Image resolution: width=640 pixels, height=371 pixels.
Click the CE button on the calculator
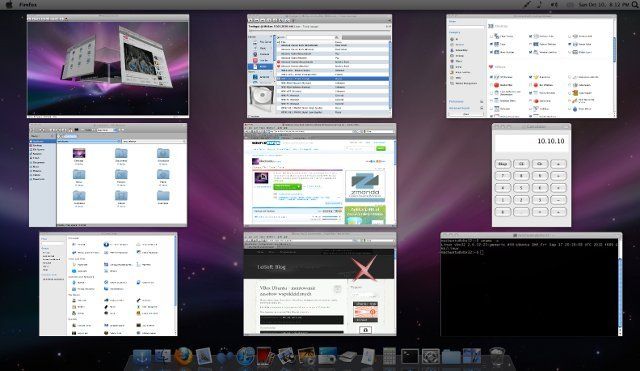(521, 164)
